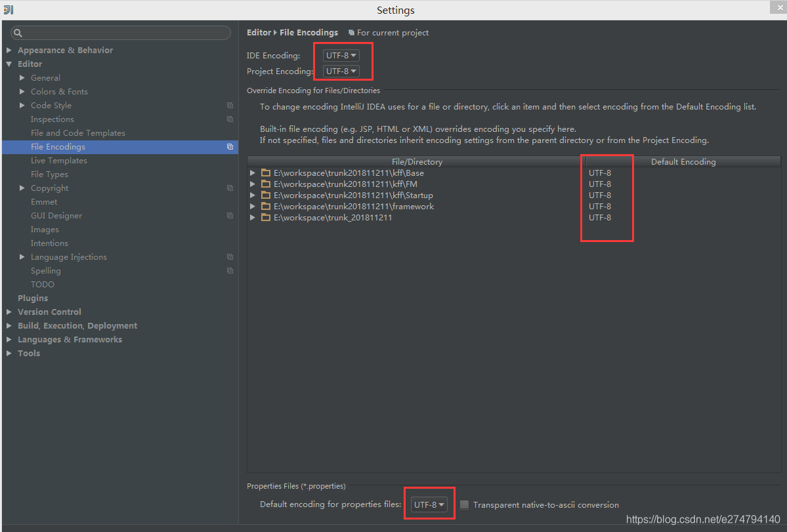
Task: Click the folder icon beside the framework directory
Action: click(x=265, y=206)
